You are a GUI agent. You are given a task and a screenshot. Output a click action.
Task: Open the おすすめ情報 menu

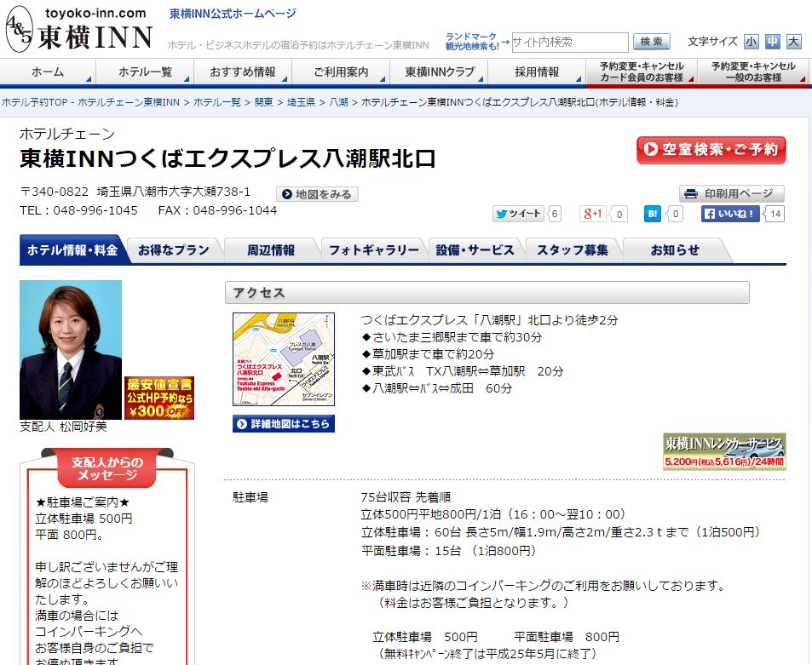click(243, 72)
